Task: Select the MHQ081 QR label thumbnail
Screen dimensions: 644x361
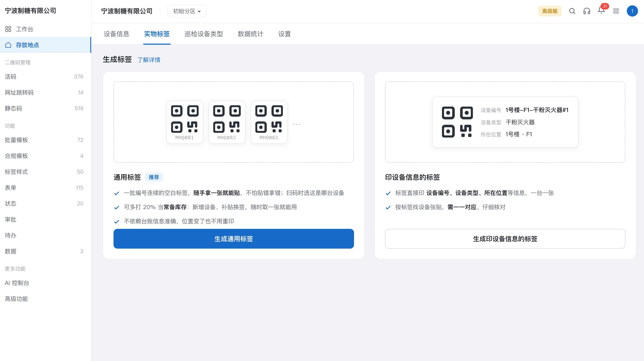Action: pyautogui.click(x=185, y=122)
